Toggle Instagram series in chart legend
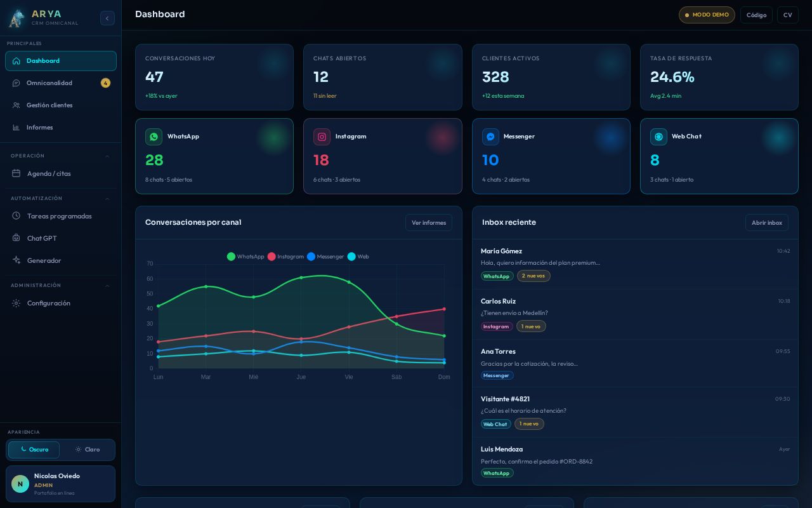Image resolution: width=812 pixels, height=508 pixels. (286, 257)
